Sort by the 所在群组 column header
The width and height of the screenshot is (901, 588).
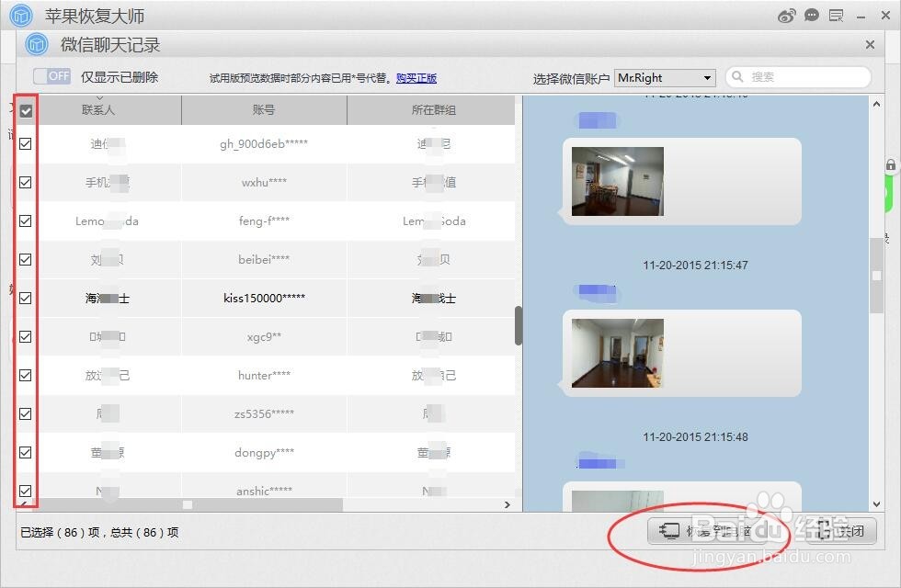tap(433, 109)
